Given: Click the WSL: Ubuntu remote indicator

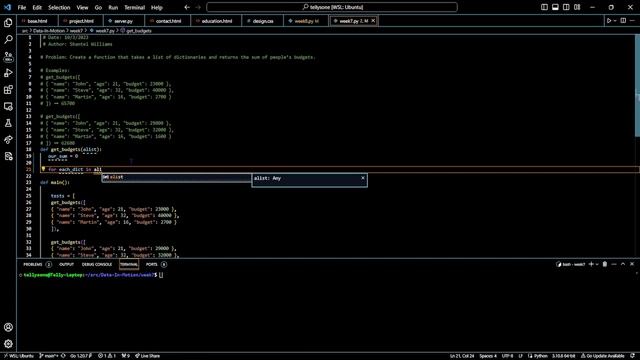Looking at the screenshot, I should [x=18, y=356].
